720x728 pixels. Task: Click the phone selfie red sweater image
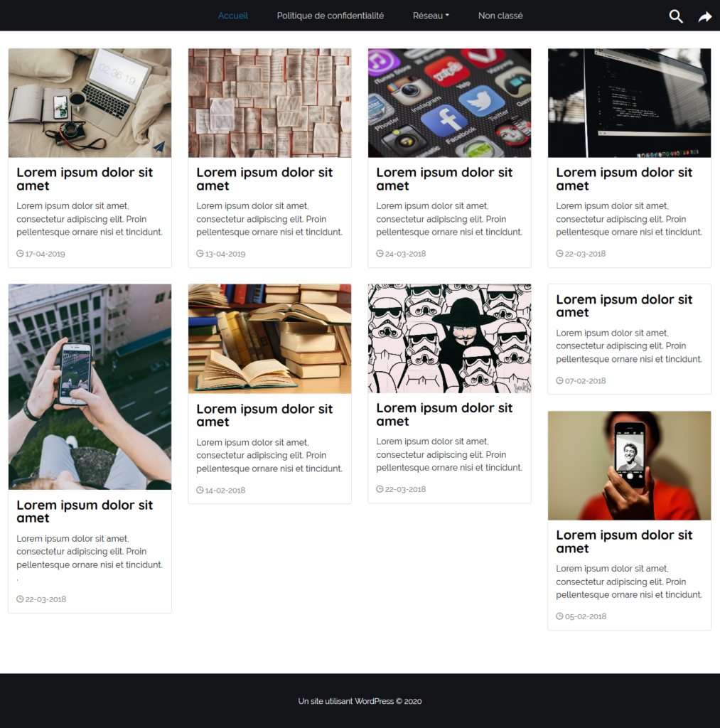[x=629, y=465]
